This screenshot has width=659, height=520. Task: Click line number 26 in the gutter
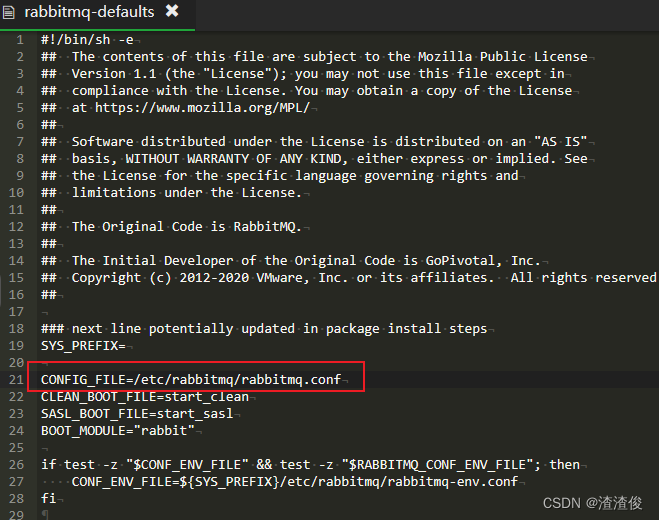[16, 465]
